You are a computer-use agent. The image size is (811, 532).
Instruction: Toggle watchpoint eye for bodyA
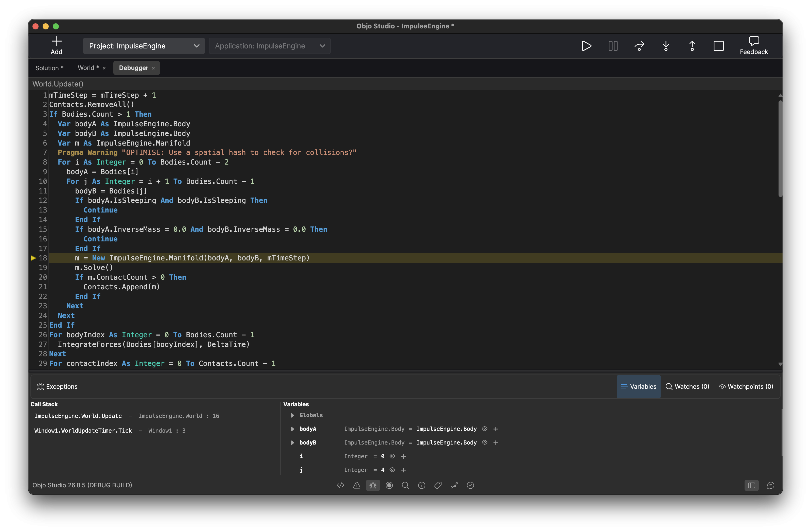click(484, 428)
